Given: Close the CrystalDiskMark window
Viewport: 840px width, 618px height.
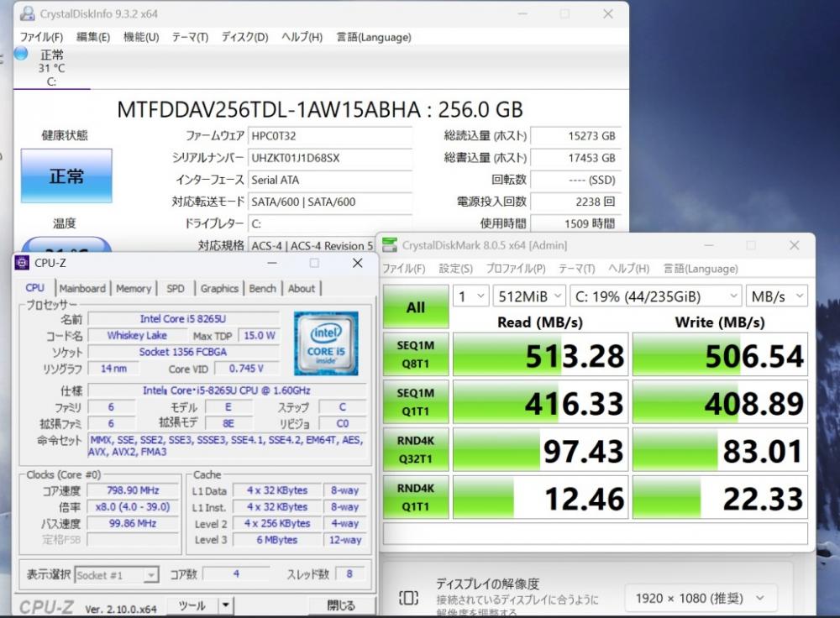Looking at the screenshot, I should [794, 245].
